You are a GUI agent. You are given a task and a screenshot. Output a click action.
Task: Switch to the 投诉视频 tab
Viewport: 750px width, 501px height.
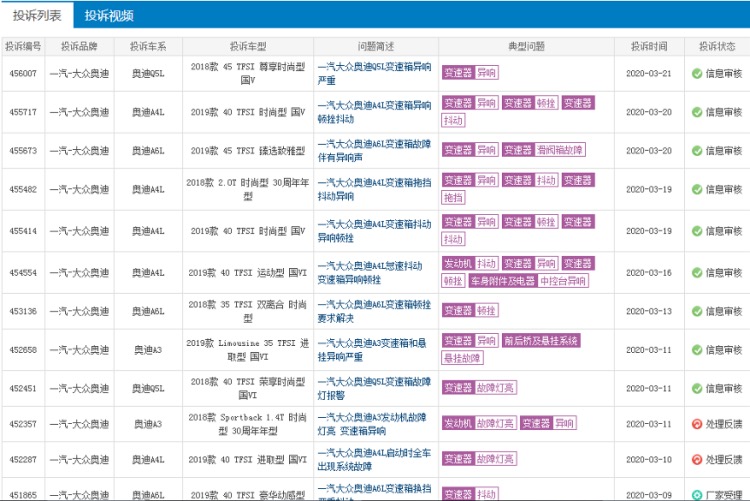[x=109, y=16]
